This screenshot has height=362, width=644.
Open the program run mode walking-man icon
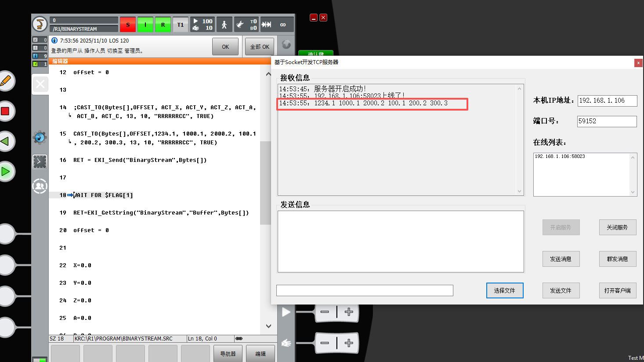(x=224, y=25)
